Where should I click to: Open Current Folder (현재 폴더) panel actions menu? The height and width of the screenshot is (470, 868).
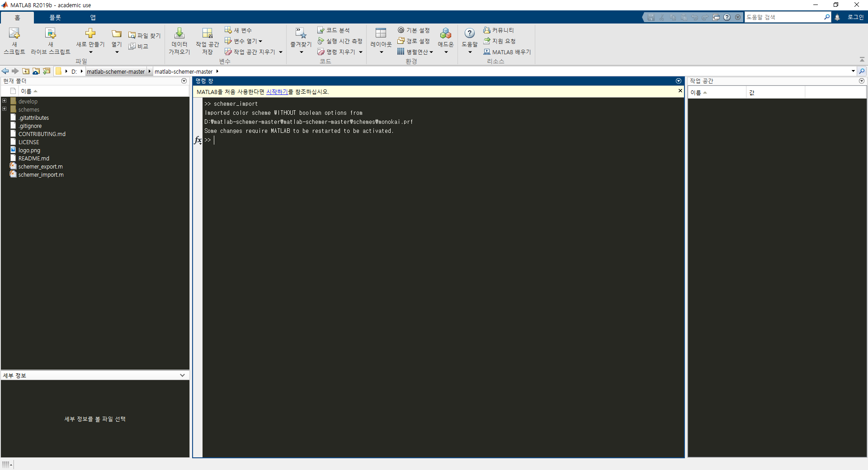click(x=184, y=81)
